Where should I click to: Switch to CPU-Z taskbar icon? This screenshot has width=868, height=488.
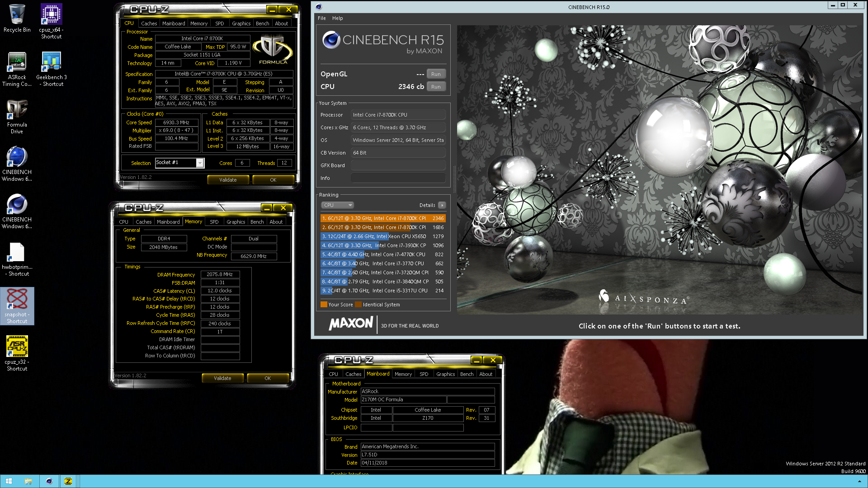(68, 481)
